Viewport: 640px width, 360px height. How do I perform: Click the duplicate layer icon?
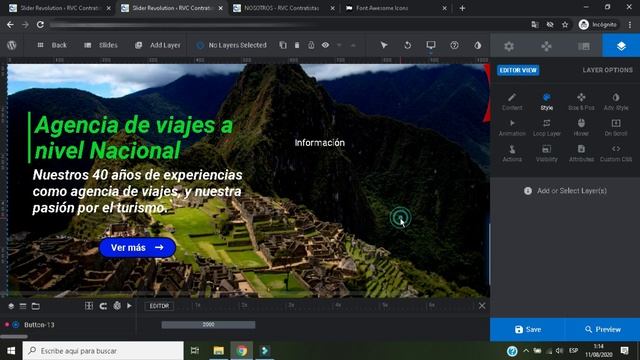coord(283,45)
